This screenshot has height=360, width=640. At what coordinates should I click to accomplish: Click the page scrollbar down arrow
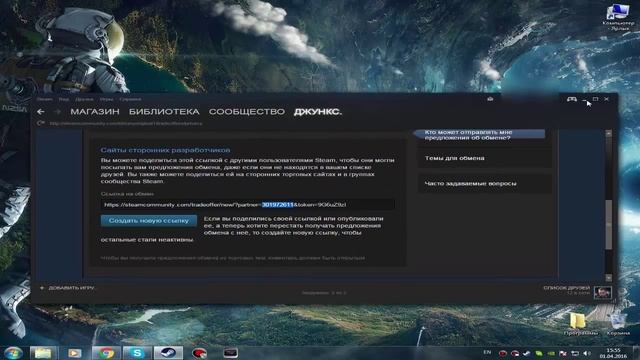point(609,278)
